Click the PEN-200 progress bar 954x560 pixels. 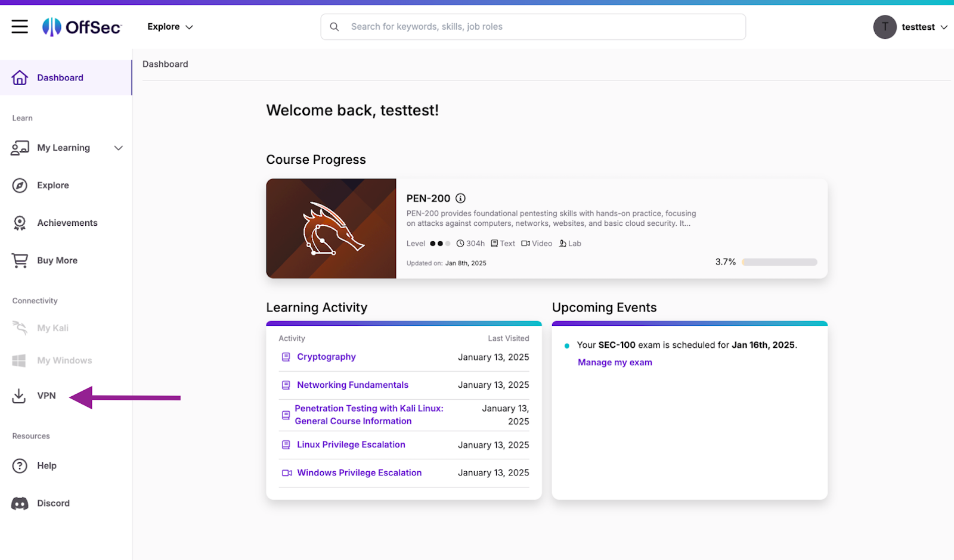779,262
